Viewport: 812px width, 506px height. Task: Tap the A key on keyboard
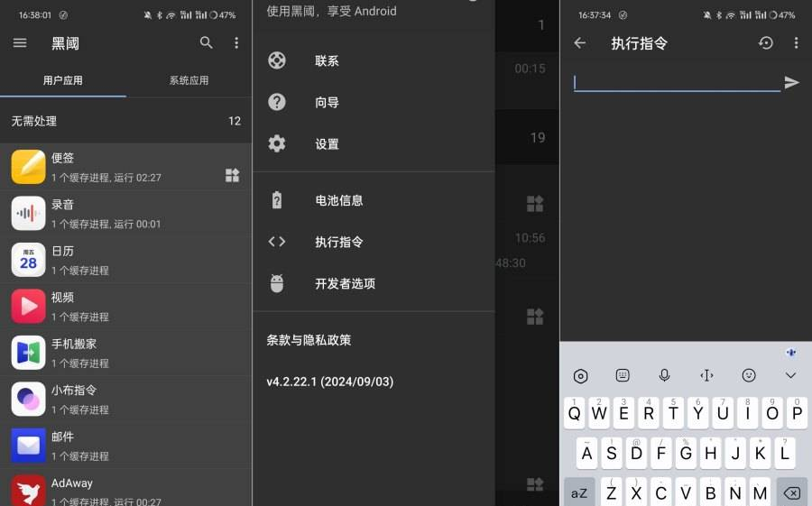pos(586,453)
